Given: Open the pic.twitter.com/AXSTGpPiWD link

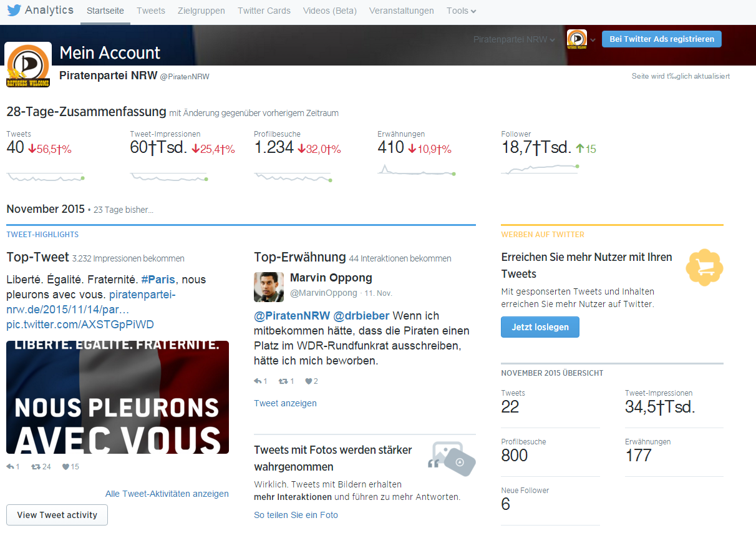Looking at the screenshot, I should click(x=80, y=325).
